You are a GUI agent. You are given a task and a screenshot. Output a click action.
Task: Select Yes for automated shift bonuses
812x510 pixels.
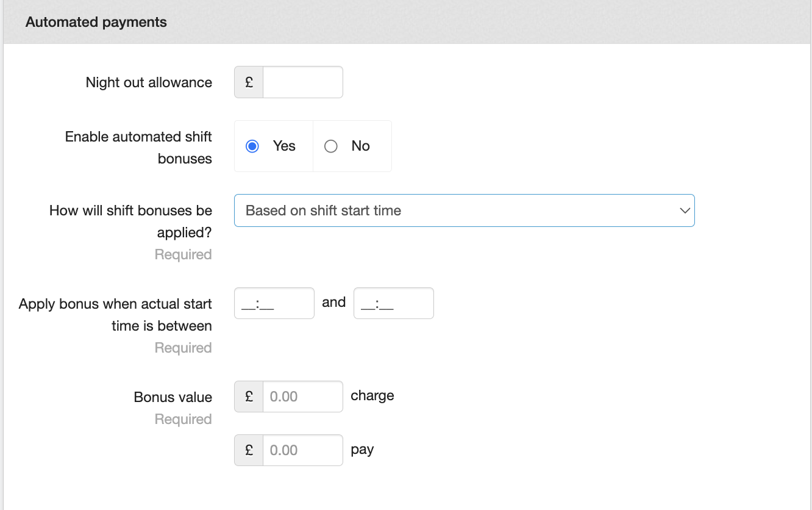(252, 146)
